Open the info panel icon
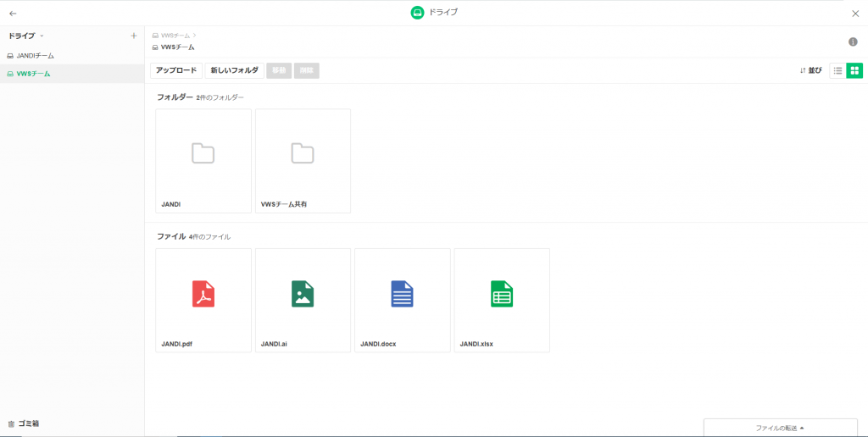This screenshot has width=868, height=437. click(x=853, y=42)
